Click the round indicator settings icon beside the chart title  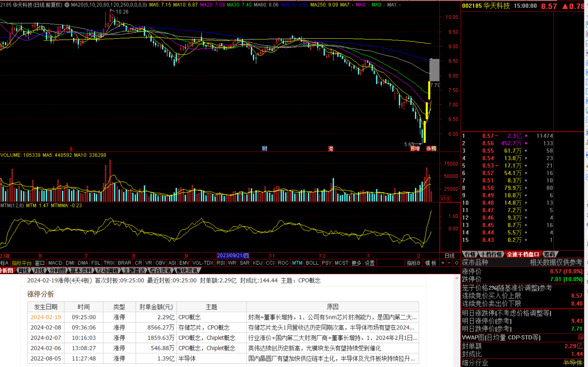[x=67, y=5]
